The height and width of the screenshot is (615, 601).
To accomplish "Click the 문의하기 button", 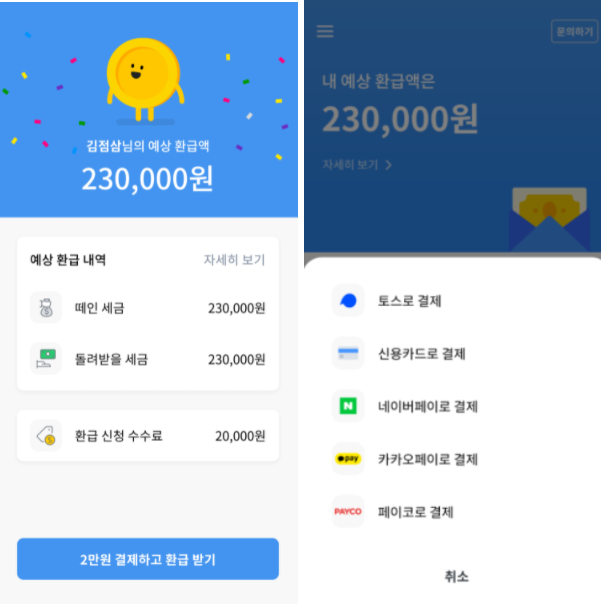I will pos(574,31).
